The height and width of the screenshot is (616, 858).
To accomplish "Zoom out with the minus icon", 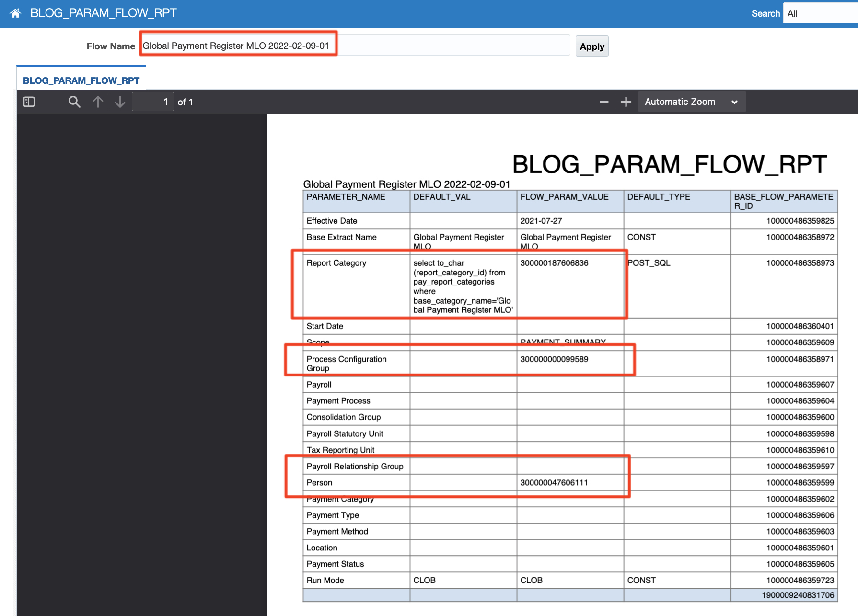I will pyautogui.click(x=604, y=102).
